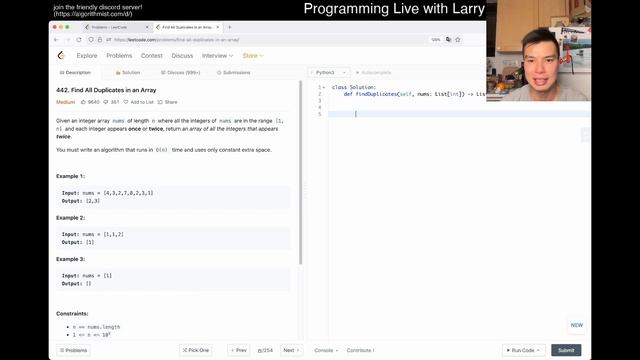Open the Discuss nav menu item

coord(182,56)
